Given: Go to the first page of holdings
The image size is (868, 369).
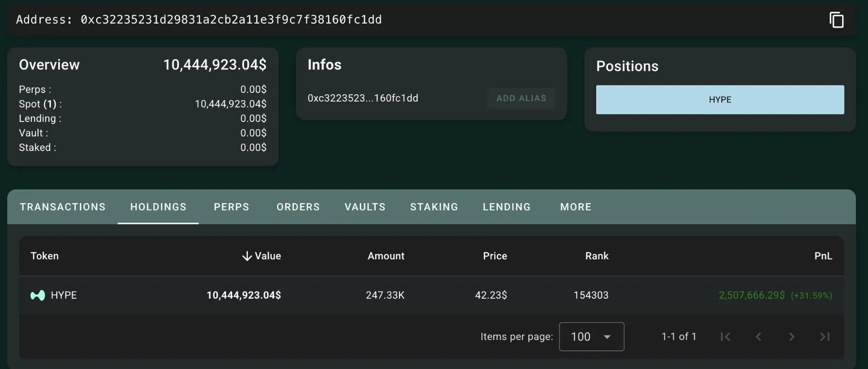Looking at the screenshot, I should [x=725, y=337].
